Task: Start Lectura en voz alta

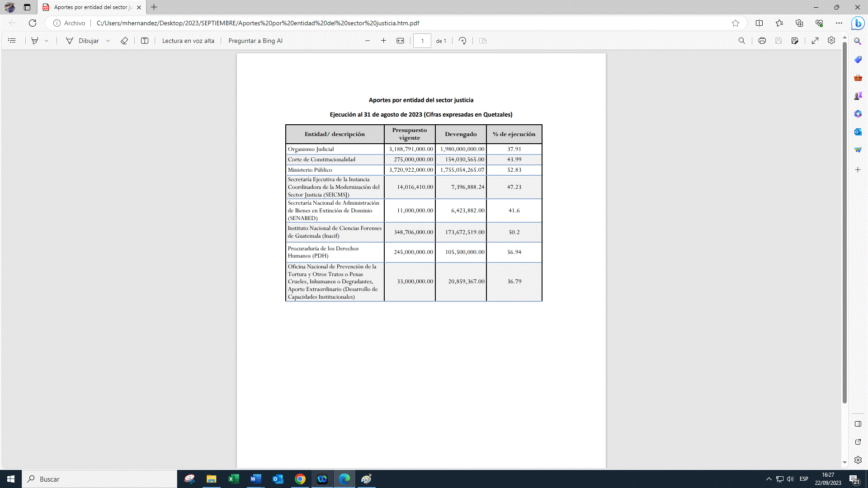Action: [188, 41]
